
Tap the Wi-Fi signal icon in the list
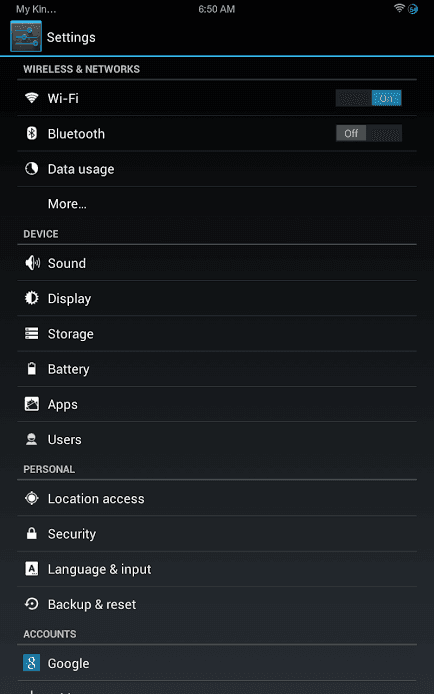[31, 97]
